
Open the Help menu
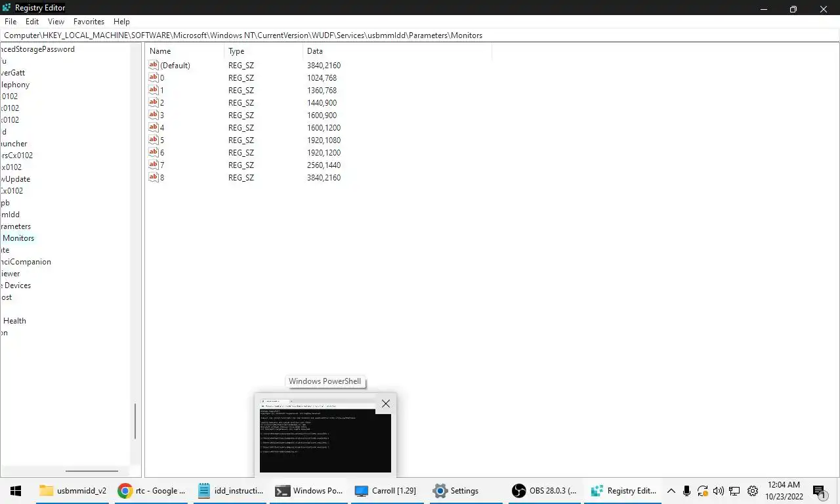(121, 22)
